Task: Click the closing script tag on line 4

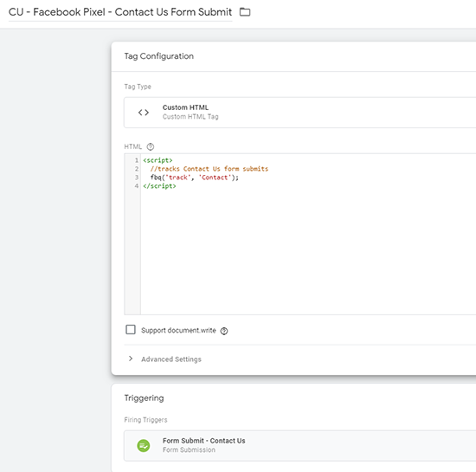Action: click(160, 186)
